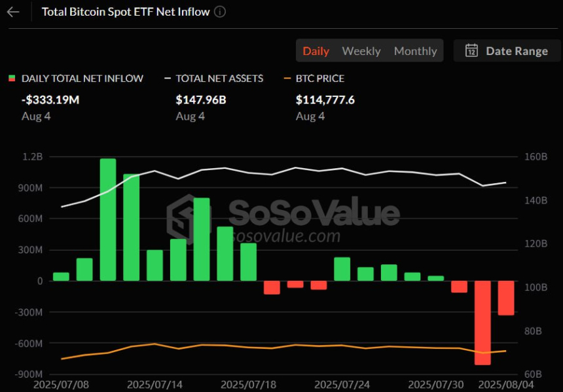
Task: Click the Total Bitcoin Spot ETF Net Inflow title
Action: point(126,12)
